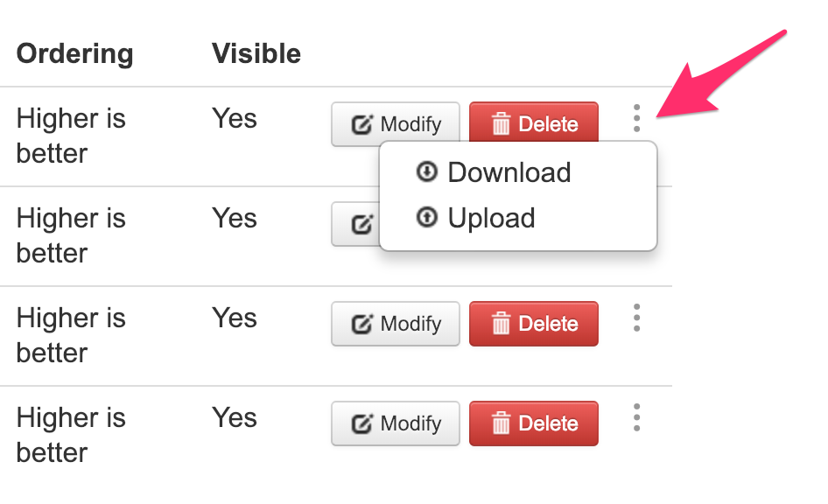Click the partially hidden edit icon in second row

click(x=360, y=224)
